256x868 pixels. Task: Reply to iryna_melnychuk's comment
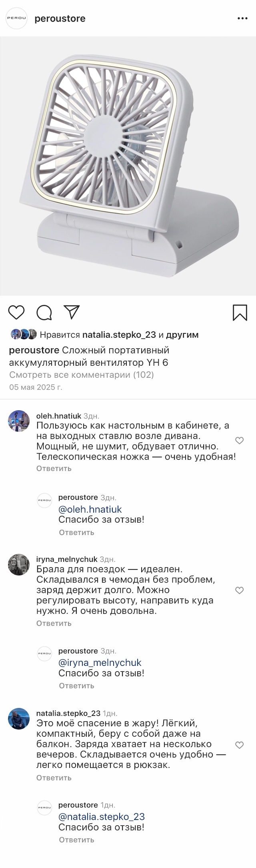54,623
